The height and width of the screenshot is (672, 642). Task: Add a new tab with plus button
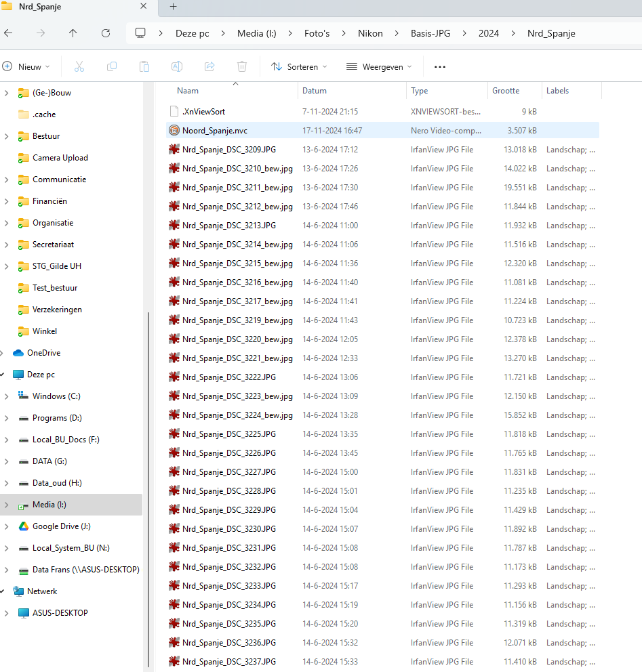click(174, 6)
